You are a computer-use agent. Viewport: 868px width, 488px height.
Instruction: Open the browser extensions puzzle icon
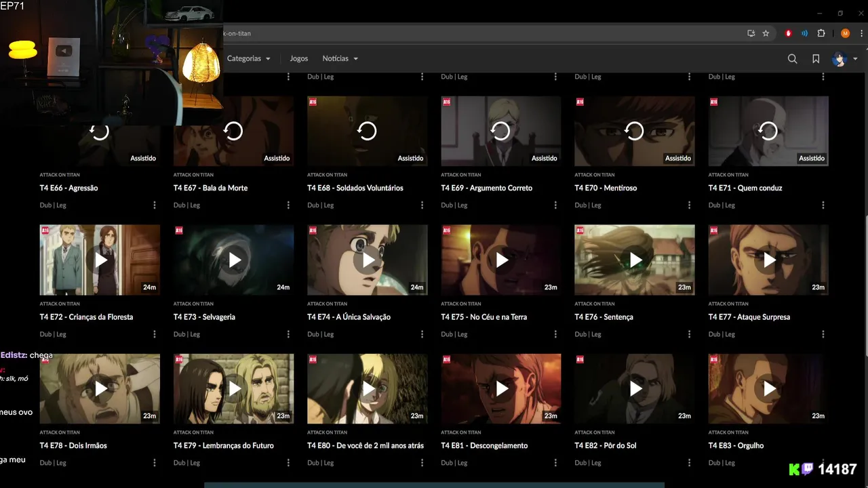coord(821,33)
